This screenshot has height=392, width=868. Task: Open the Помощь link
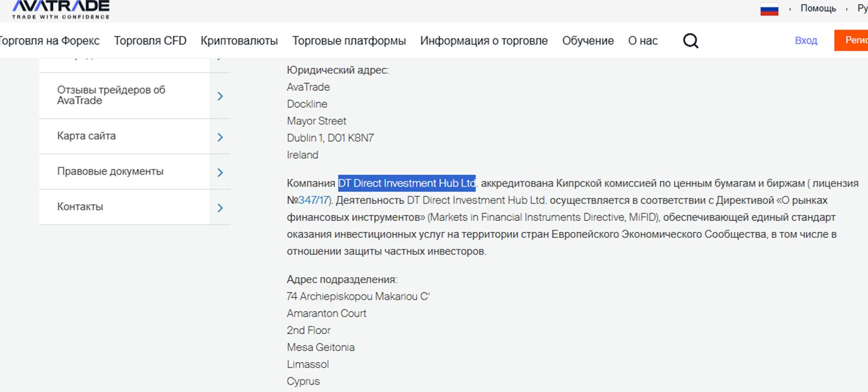click(x=818, y=8)
